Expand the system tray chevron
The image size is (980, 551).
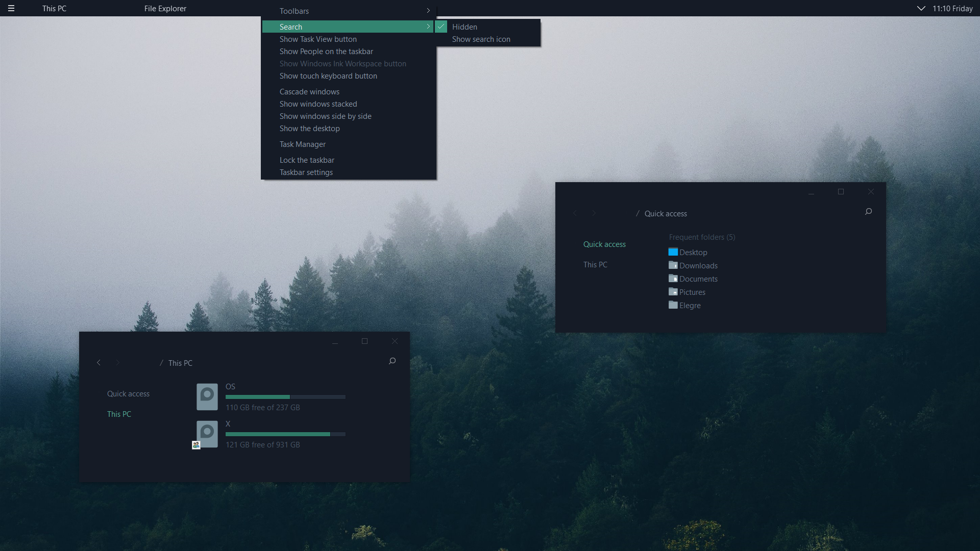point(921,9)
